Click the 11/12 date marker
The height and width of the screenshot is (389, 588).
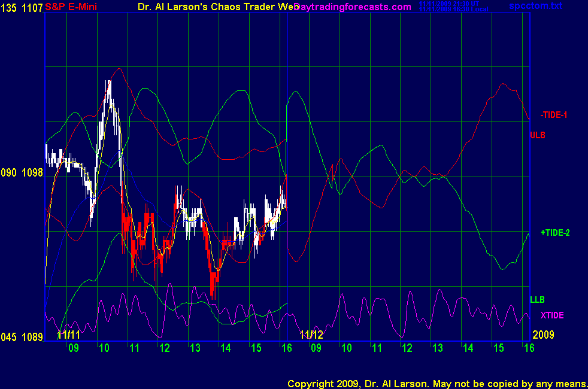[x=311, y=335]
